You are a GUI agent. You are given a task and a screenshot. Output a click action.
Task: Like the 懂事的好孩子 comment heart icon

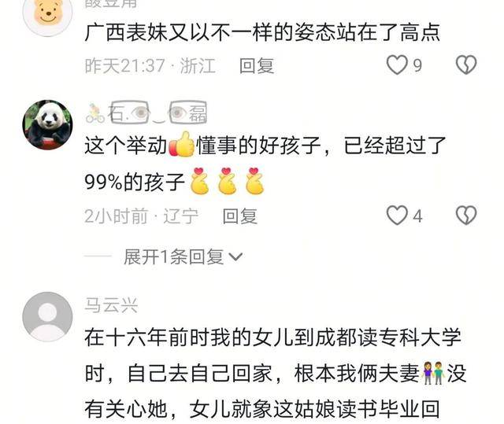pyautogui.click(x=397, y=216)
